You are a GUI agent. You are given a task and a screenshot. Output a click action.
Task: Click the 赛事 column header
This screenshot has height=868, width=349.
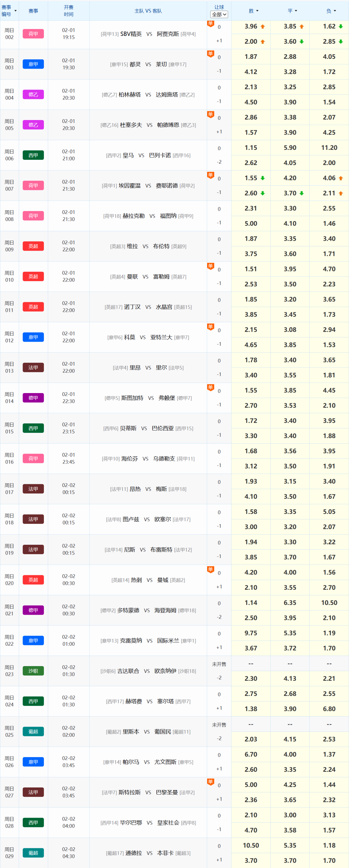point(33,11)
